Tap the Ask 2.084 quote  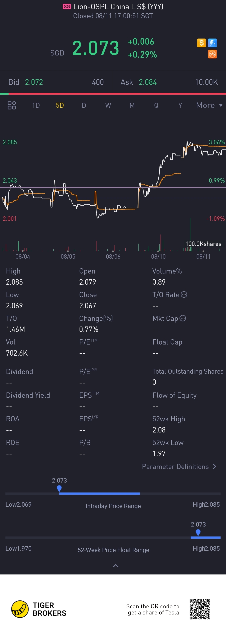coord(139,82)
